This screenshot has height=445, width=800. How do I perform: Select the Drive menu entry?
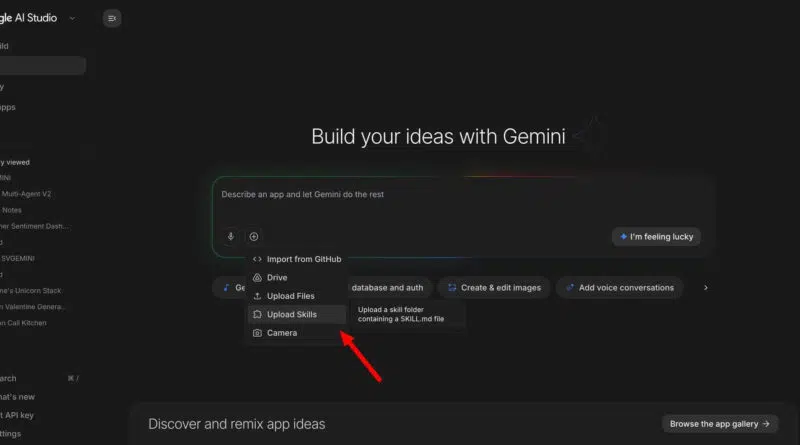297,278
